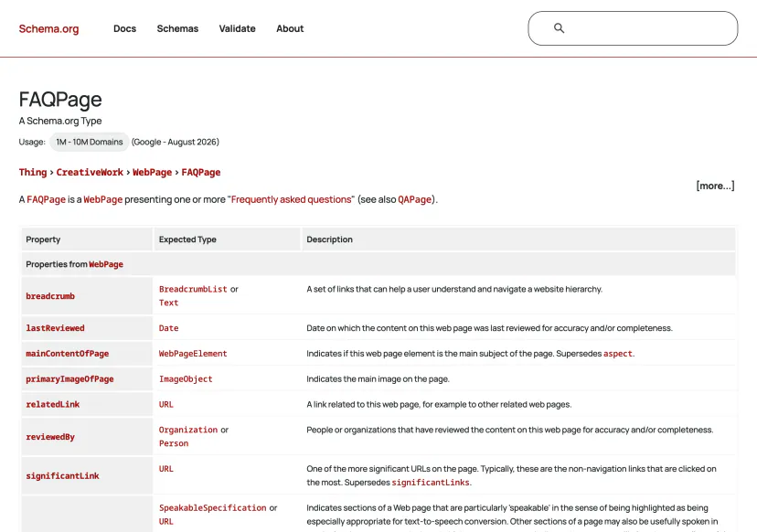Open the QAPage link
Image resolution: width=757 pixels, height=532 pixels.
[414, 199]
